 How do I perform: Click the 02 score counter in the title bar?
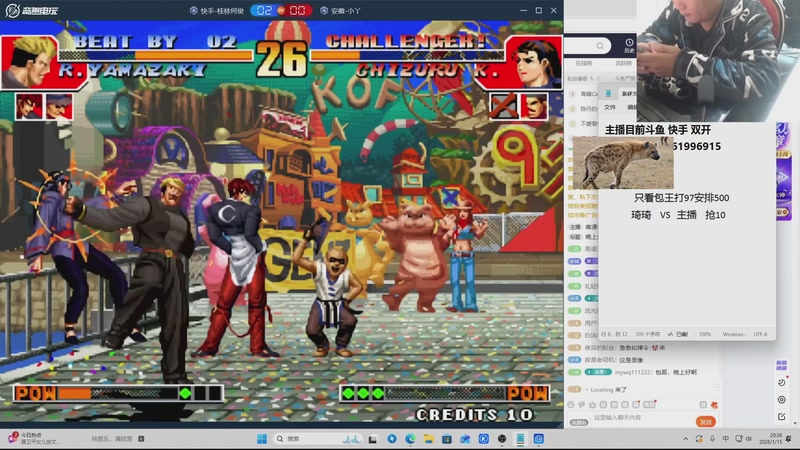265,10
